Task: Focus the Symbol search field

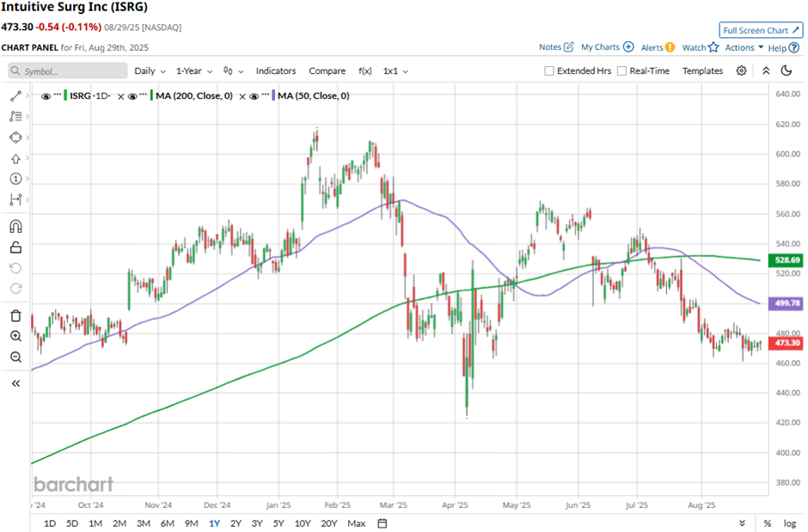Action: click(x=68, y=71)
